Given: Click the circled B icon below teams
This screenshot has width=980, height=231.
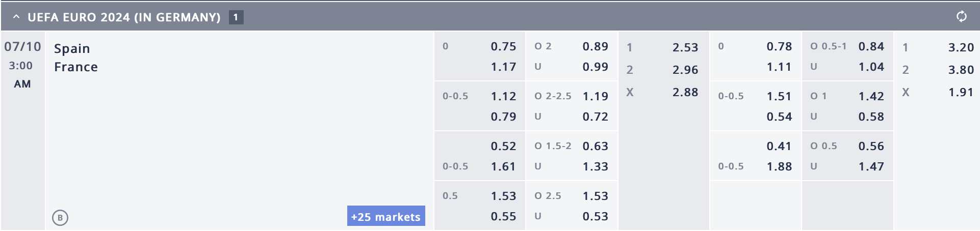Looking at the screenshot, I should (x=60, y=218).
